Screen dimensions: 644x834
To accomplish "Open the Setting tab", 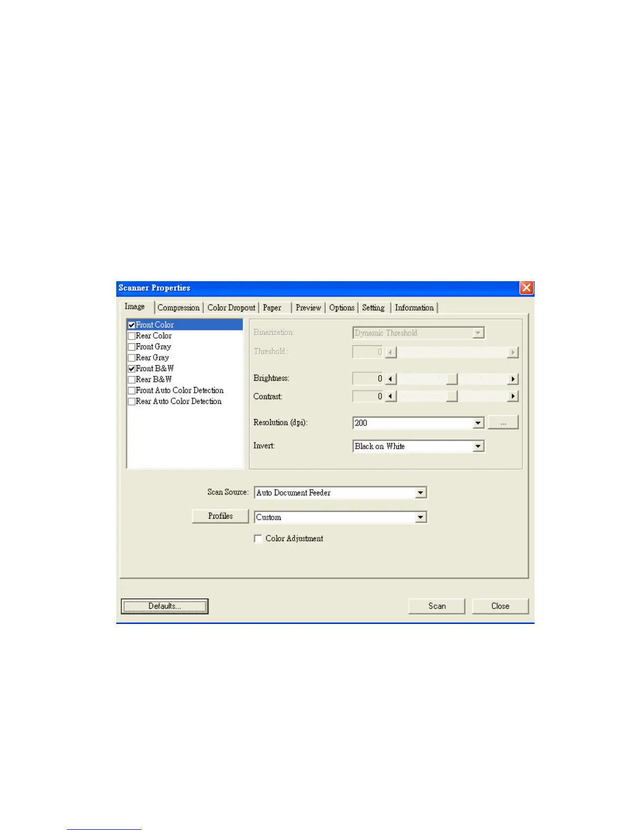I will [x=374, y=308].
